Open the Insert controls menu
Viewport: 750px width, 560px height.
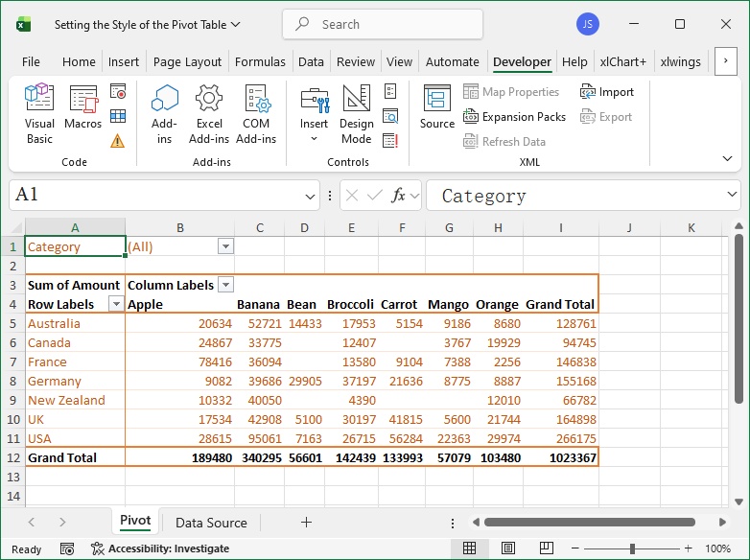coord(314,114)
